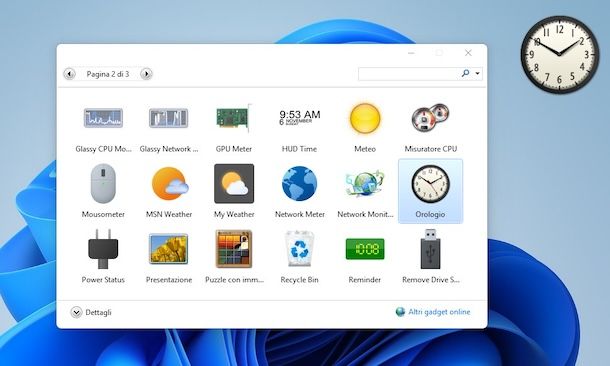Screen dimensions: 610x366
Task: Pick the HUD Time gadget
Action: coord(300,117)
